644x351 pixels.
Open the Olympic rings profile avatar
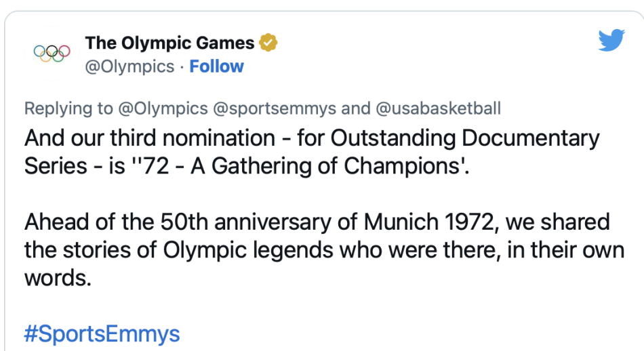(x=52, y=52)
